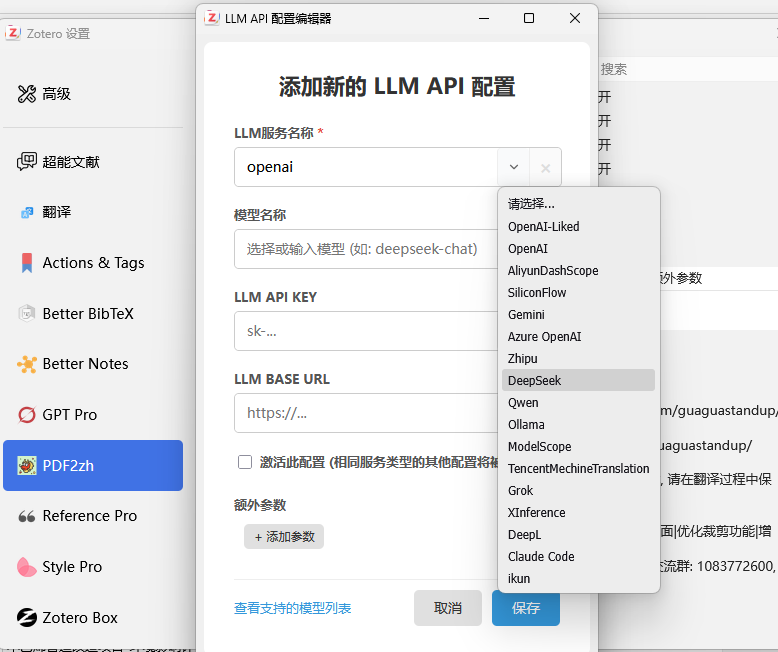This screenshot has width=778, height=652.
Task: Click the 翻译 translate icon
Action: [27, 212]
